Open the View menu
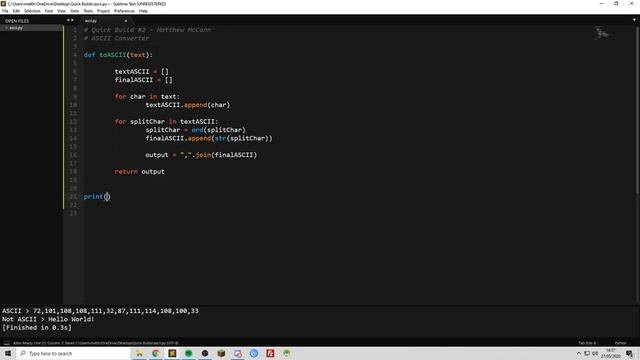Screen dimensions: 640x360 pos(61,11)
